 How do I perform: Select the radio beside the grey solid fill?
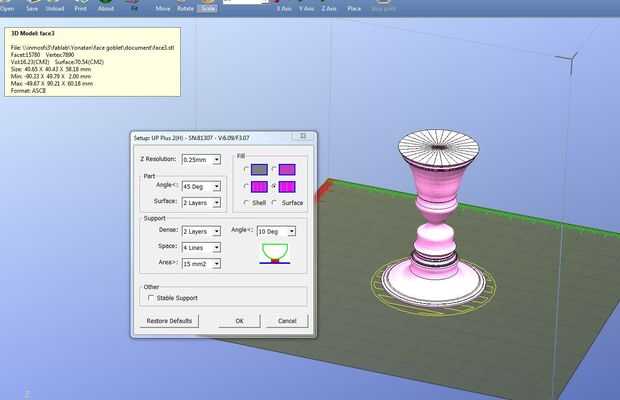tap(246, 170)
